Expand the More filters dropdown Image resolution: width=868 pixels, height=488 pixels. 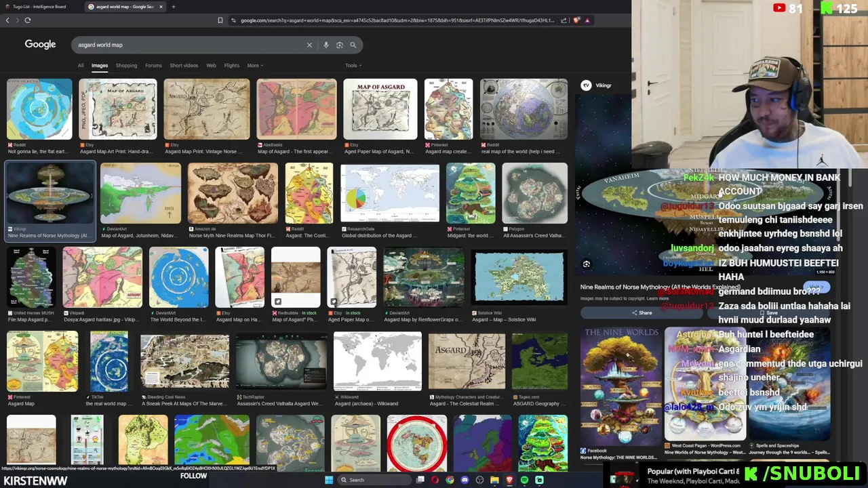coord(255,66)
